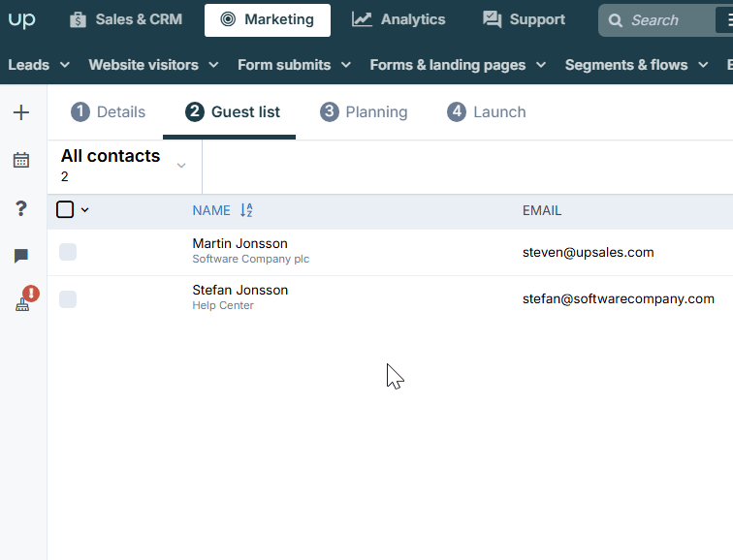Go to step 4 Launch tab
Viewport: 733px width, 560px height.
[486, 112]
